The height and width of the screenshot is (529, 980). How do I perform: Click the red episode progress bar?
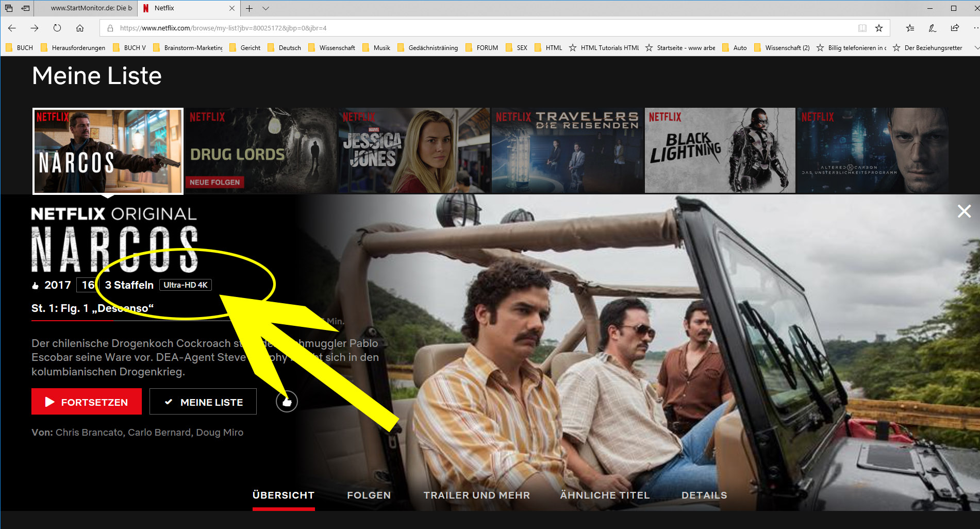(72, 320)
